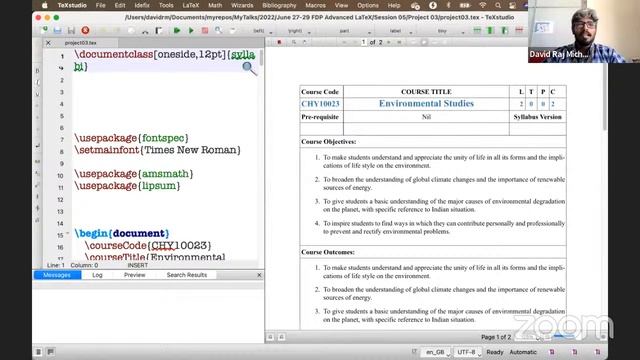Collapse the \begin{document} fold marker
The height and width of the screenshot is (360, 640).
pyautogui.click(x=68, y=233)
